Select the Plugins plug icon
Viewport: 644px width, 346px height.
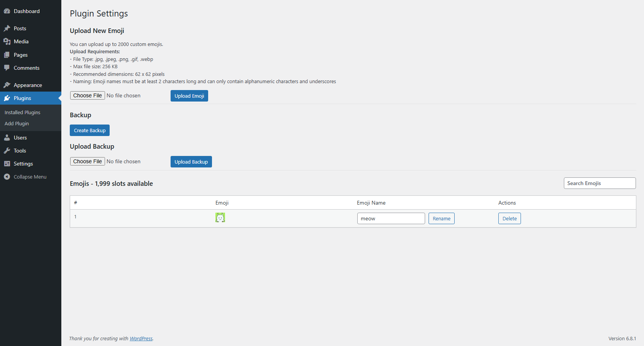7,98
